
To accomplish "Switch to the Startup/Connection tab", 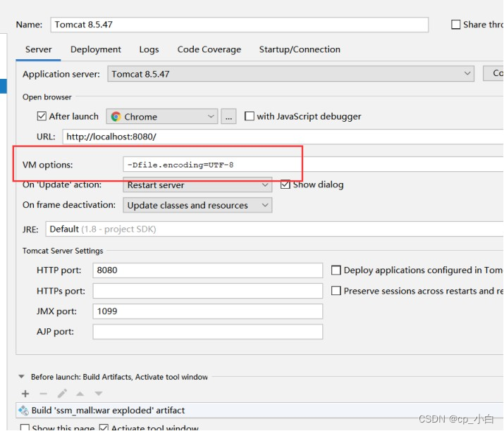I will [x=300, y=49].
